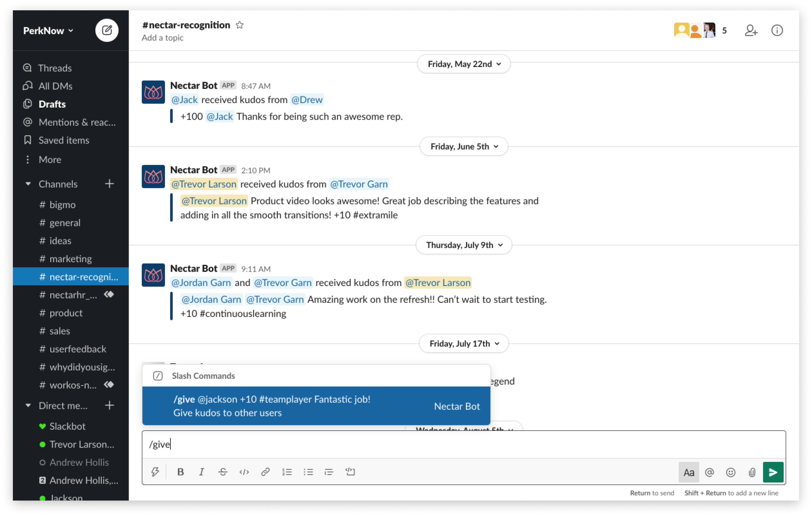Apply strikethrough formatting

tap(223, 472)
